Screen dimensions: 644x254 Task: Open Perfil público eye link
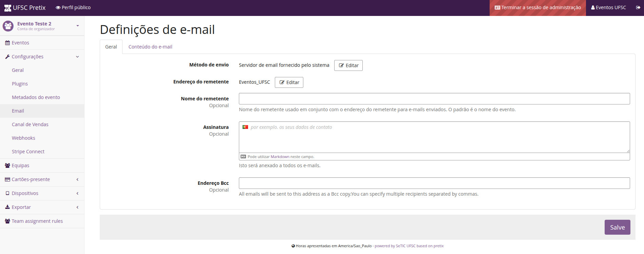click(73, 7)
